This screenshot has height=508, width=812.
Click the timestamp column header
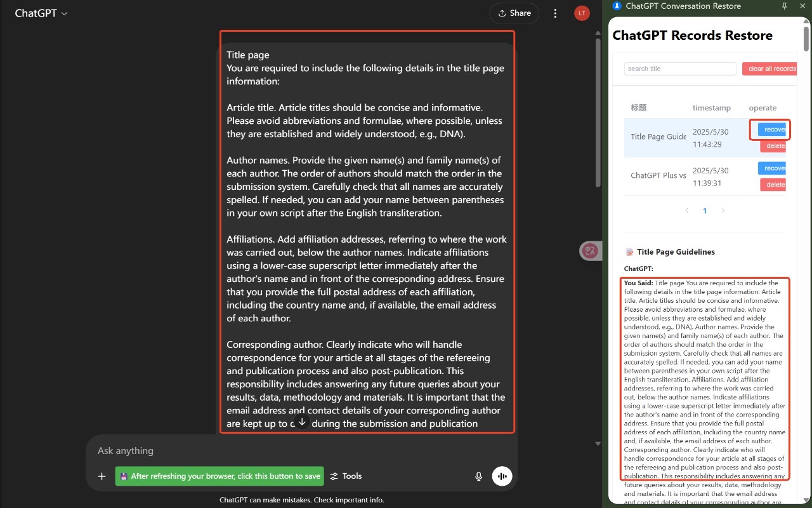coord(712,108)
